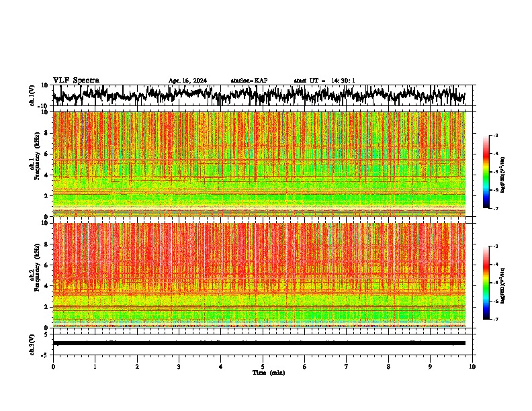Click the "station=KAP" header label
This screenshot has width=532, height=411.
[249, 81]
